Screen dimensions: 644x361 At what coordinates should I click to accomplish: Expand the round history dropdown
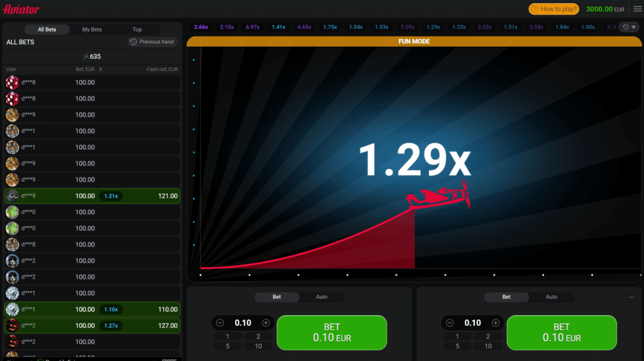628,27
